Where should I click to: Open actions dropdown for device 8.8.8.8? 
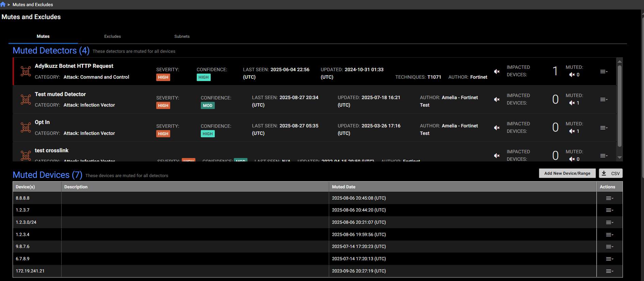[609, 198]
